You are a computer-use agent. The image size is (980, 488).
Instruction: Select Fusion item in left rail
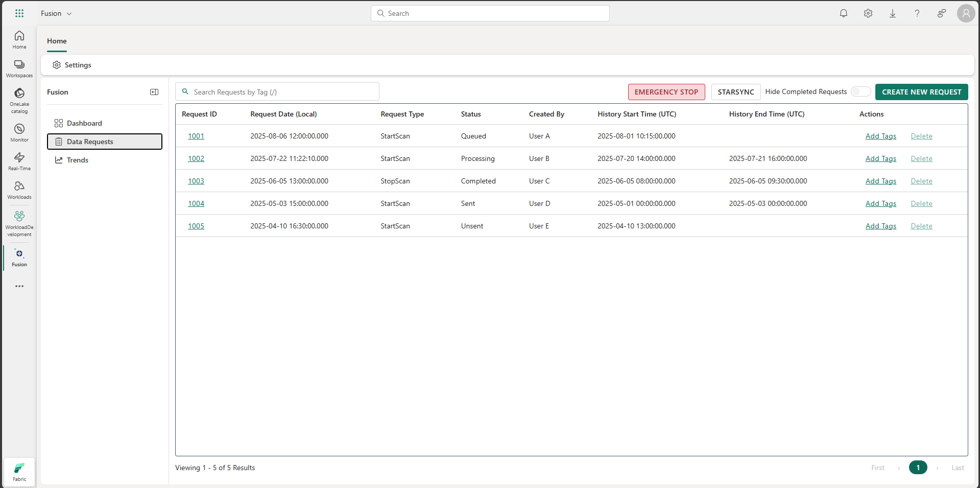tap(19, 258)
